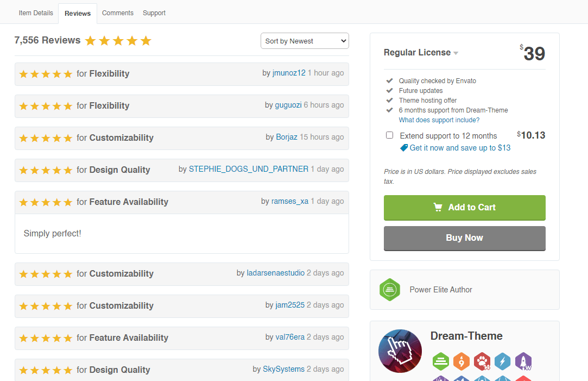Click the checkmark beside Quality checked by Envato
The image size is (588, 381).
(x=389, y=80)
